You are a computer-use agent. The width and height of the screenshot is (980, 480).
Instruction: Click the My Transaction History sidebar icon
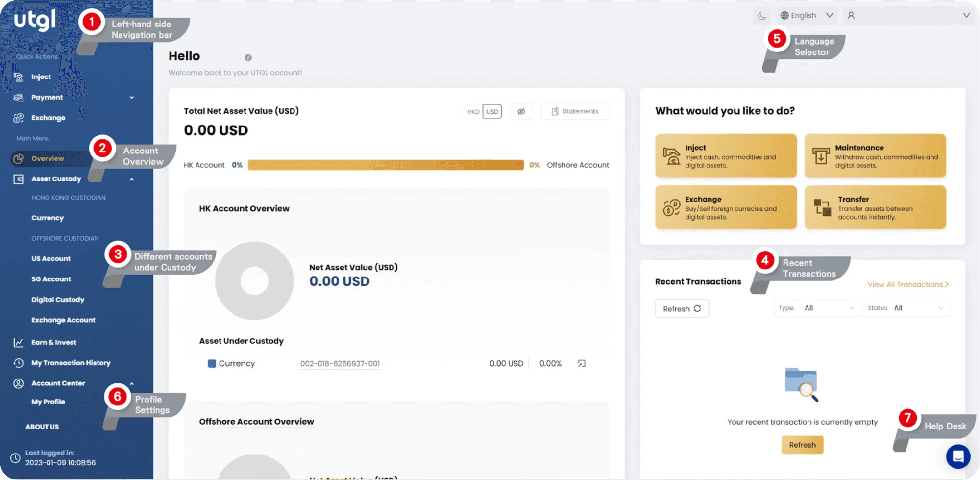[18, 362]
